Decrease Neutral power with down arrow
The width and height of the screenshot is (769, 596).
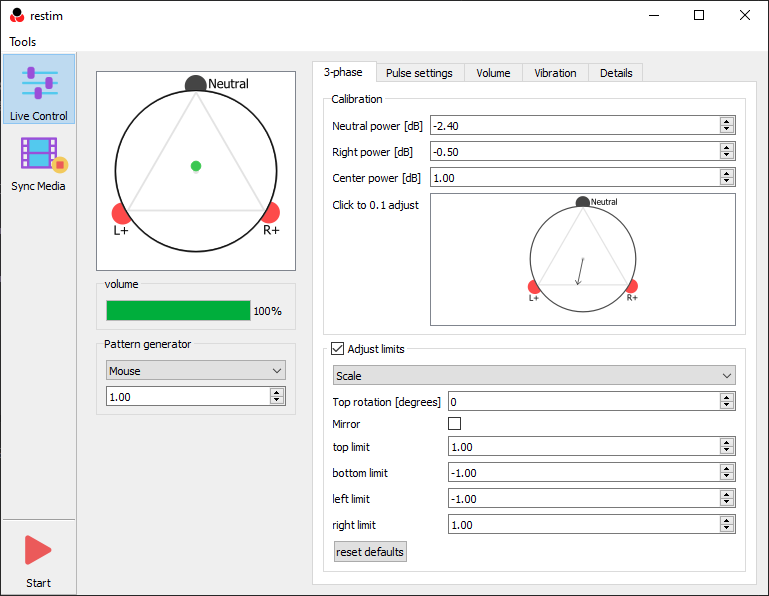pos(727,130)
